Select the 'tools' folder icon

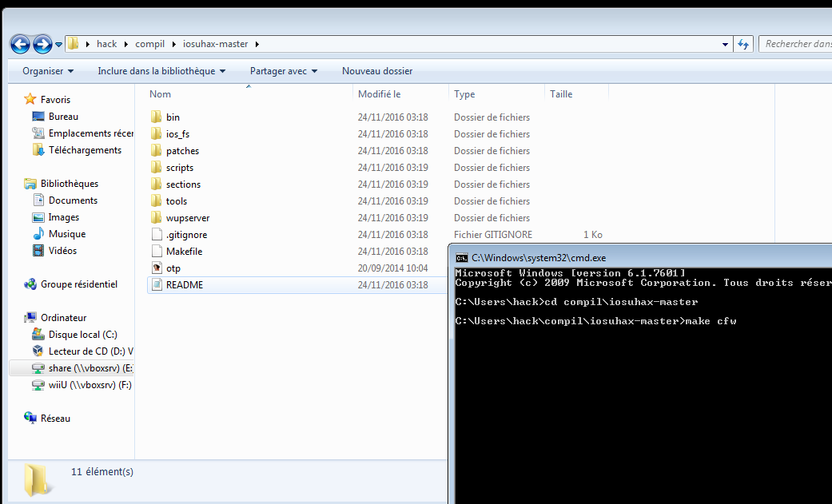[x=156, y=201]
